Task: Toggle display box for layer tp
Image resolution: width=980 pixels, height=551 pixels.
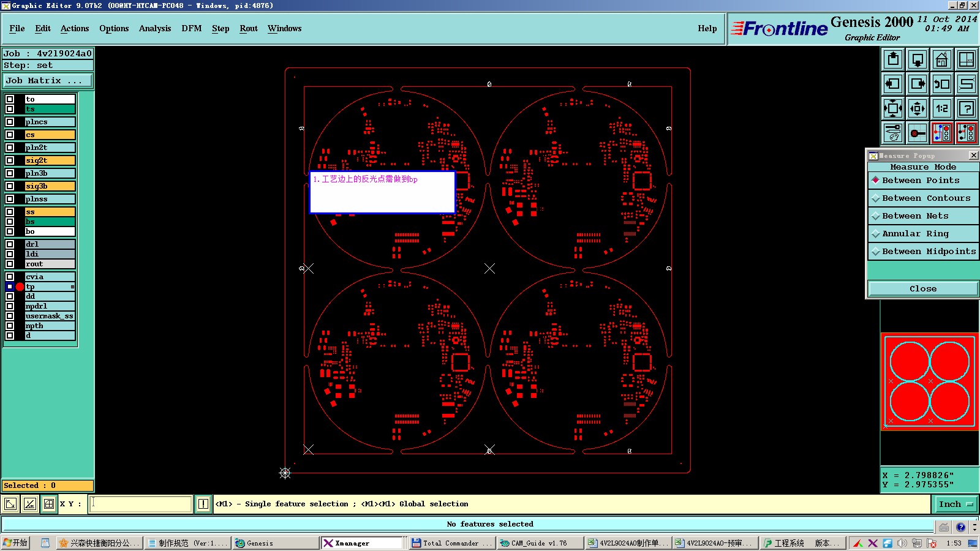Action: (10, 287)
